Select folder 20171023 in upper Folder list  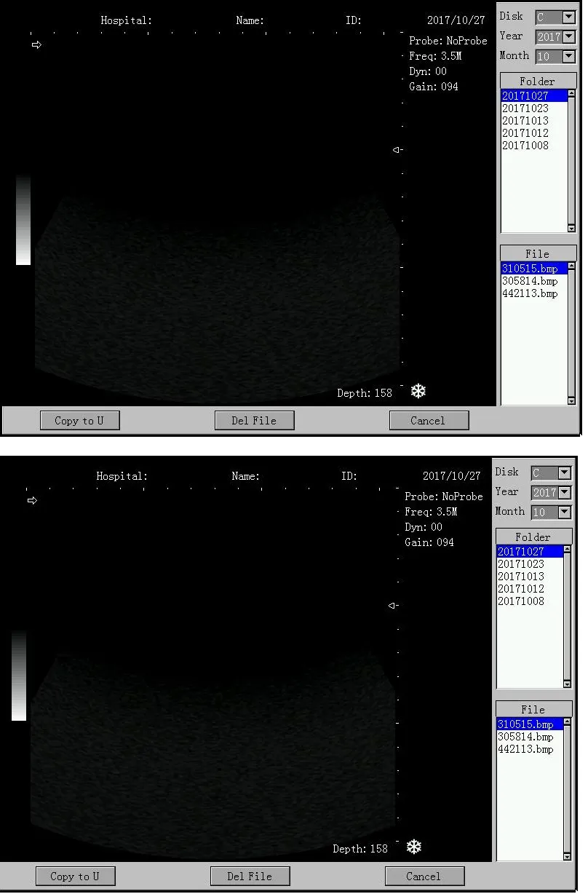(525, 108)
